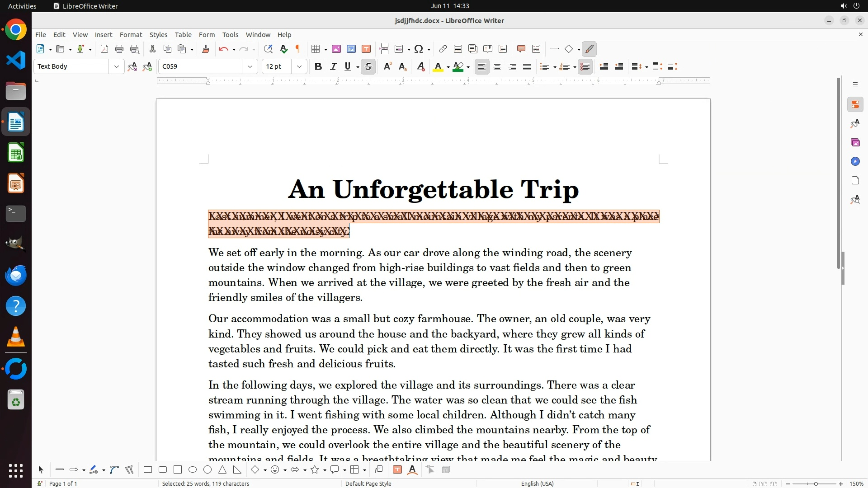Insert a special character with Omega icon
868x488 pixels.
pos(419,49)
